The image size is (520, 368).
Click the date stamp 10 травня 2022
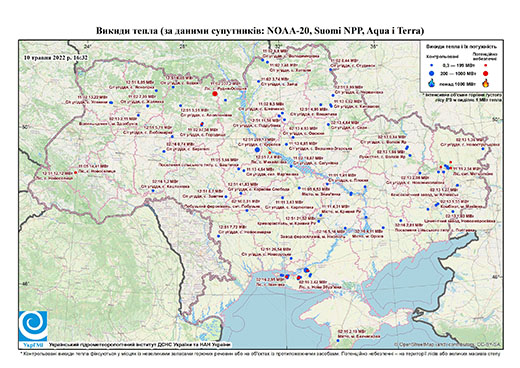pyautogui.click(x=56, y=57)
